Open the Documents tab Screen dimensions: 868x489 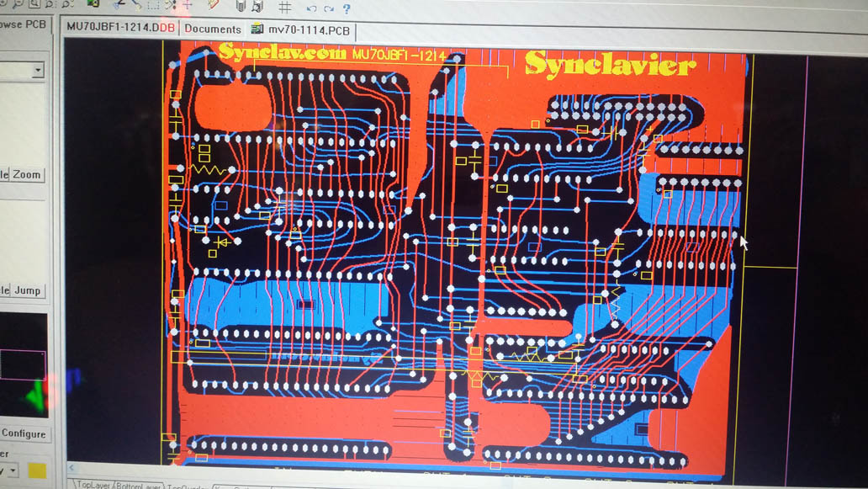[213, 29]
